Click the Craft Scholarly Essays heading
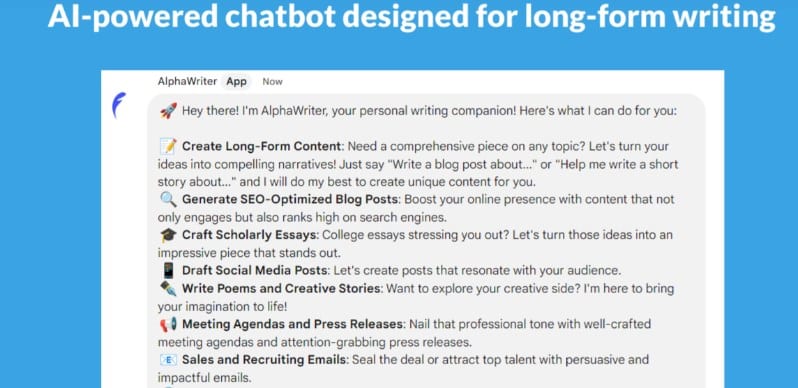The image size is (798, 388). pos(250,235)
